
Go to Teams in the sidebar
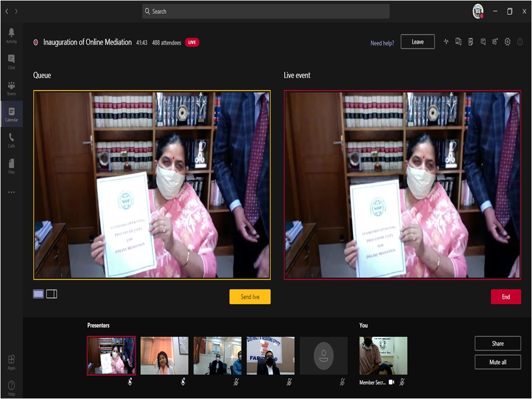click(x=11, y=88)
